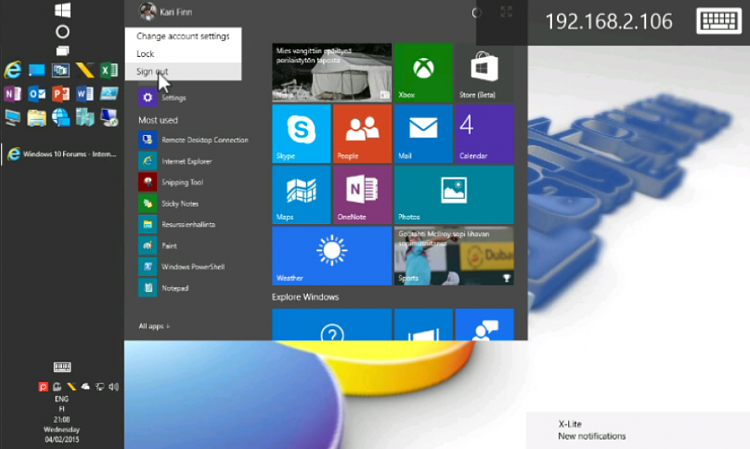
Task: Open the Mail tile
Action: point(423,134)
